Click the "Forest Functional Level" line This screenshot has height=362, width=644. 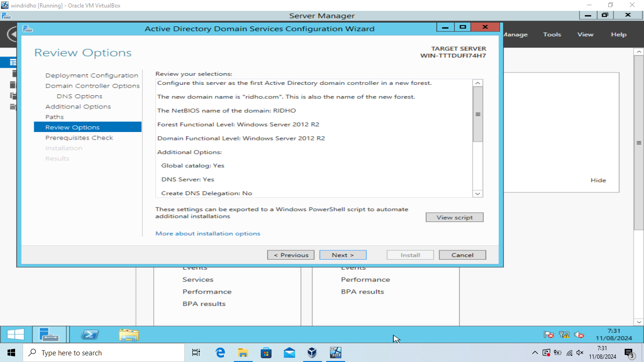[x=238, y=124]
